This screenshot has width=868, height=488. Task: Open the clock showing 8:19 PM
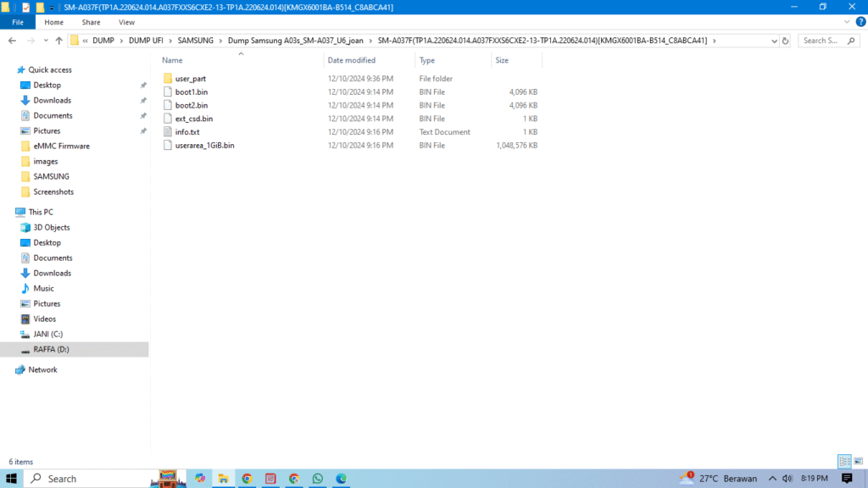coord(815,479)
